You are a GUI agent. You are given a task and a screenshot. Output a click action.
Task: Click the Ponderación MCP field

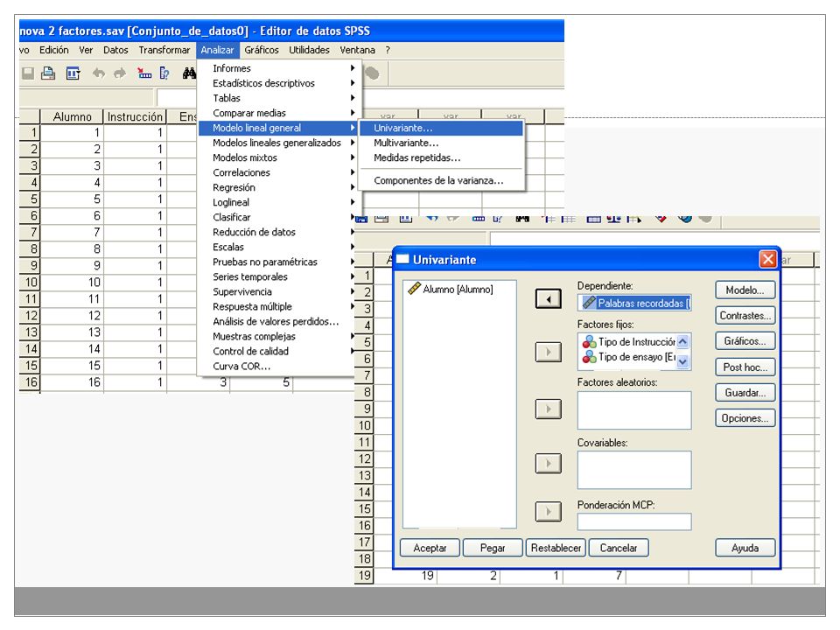point(634,521)
